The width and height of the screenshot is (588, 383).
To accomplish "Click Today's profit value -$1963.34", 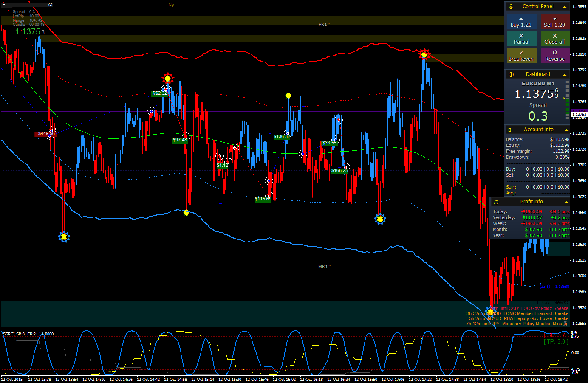I will click(531, 211).
